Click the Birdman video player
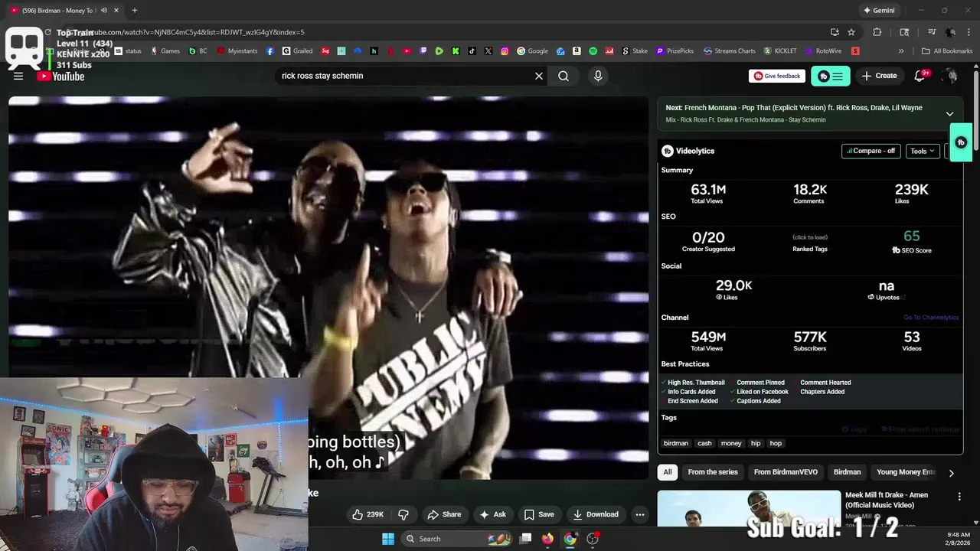 click(328, 288)
